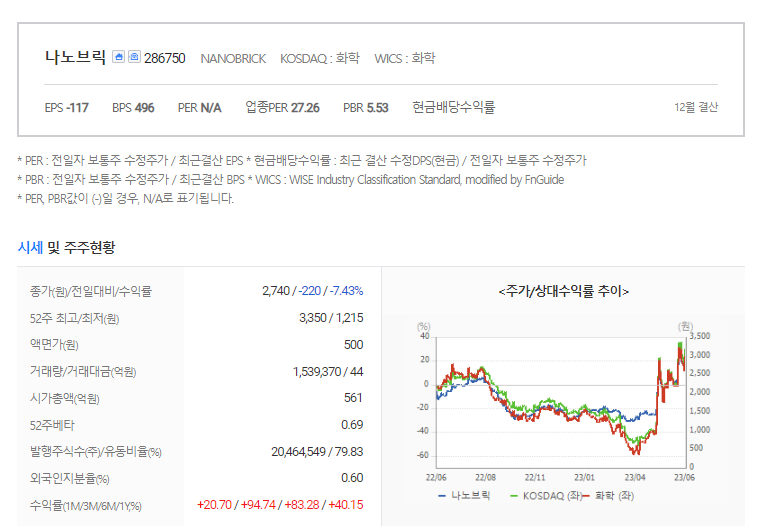Click the 3,350 / 1,215 high-low value
Screen dimensions: 761x526
[331, 318]
